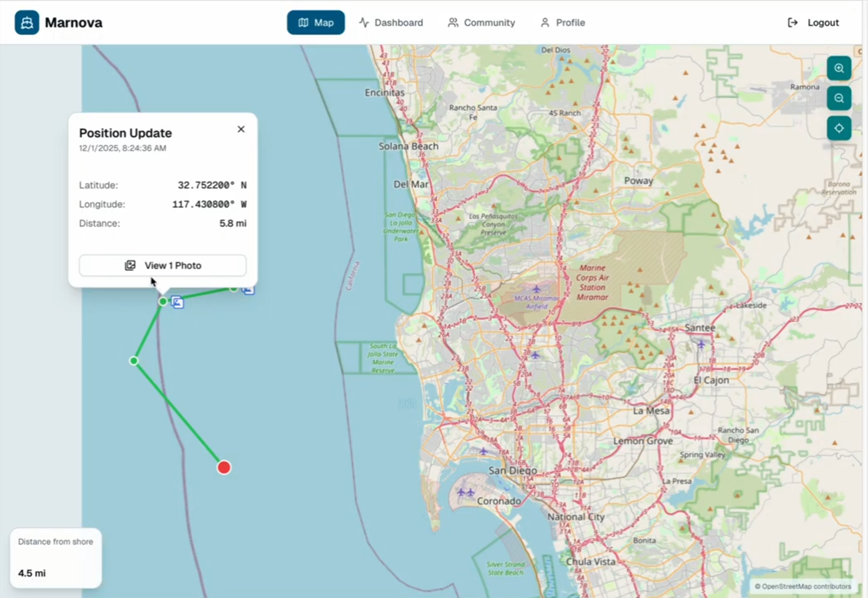Click the Position Update title
Viewport: 868px width, 598px height.
pos(126,133)
